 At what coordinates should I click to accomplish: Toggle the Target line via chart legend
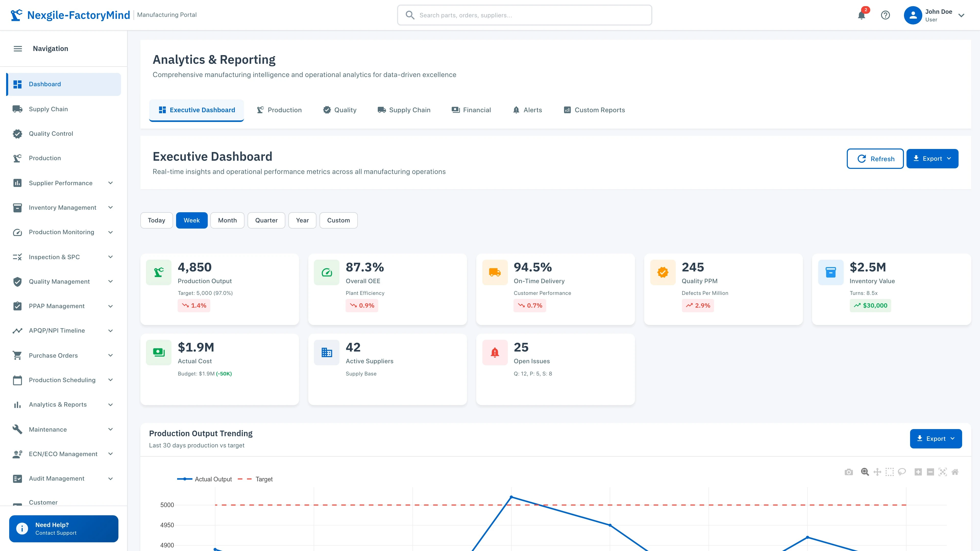(x=264, y=479)
